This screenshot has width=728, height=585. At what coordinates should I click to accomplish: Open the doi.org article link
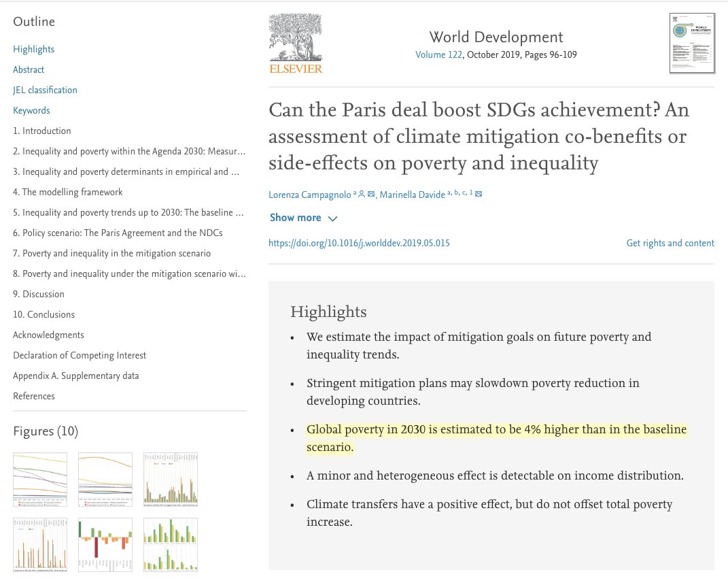[359, 243]
